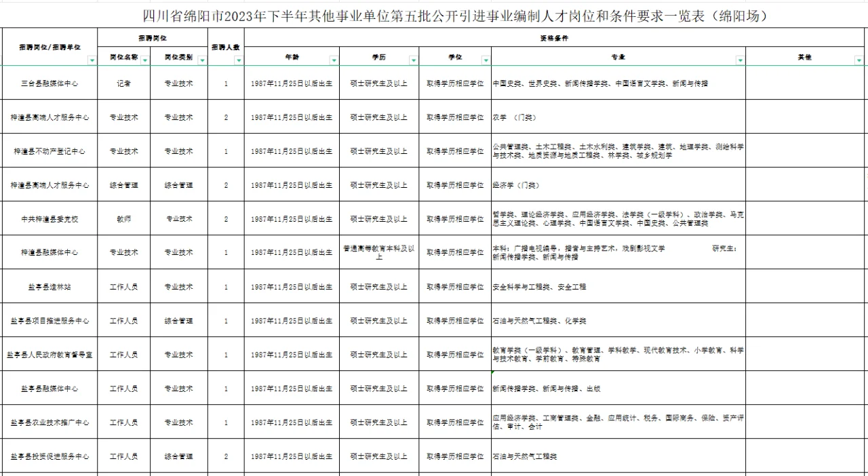Open the 招聘岗位/招聘单位 column filter dropdown

pyautogui.click(x=92, y=61)
